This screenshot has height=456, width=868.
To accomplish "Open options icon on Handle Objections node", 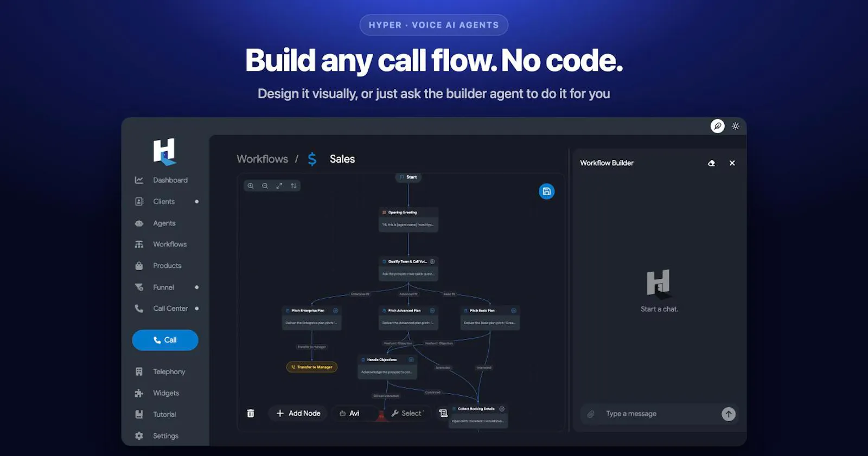I will 411,359.
